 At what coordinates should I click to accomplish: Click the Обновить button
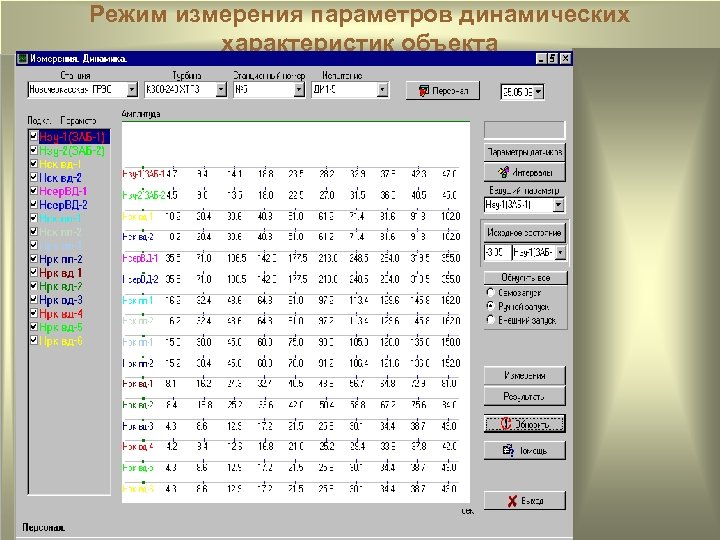(x=524, y=423)
